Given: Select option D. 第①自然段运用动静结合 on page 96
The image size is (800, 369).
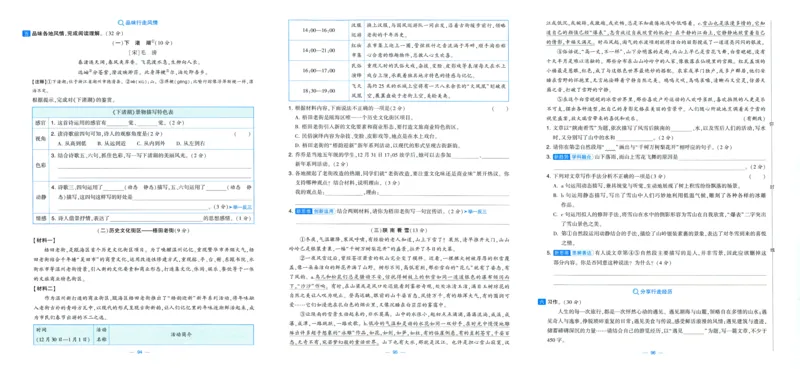Looking at the screenshot, I should point(660,237).
